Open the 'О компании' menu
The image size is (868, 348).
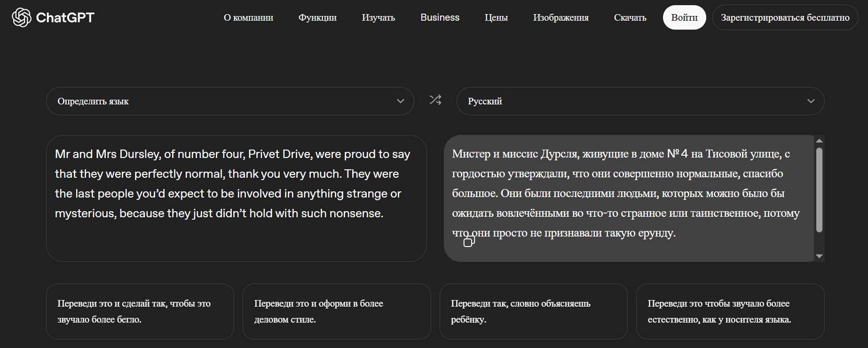point(248,18)
